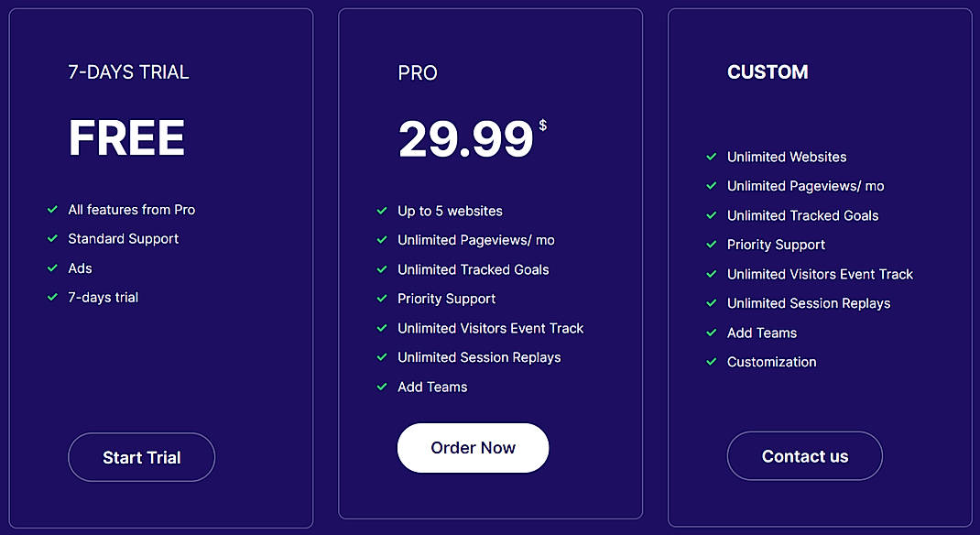Click the 29.99 price on the Pro card

[466, 139]
